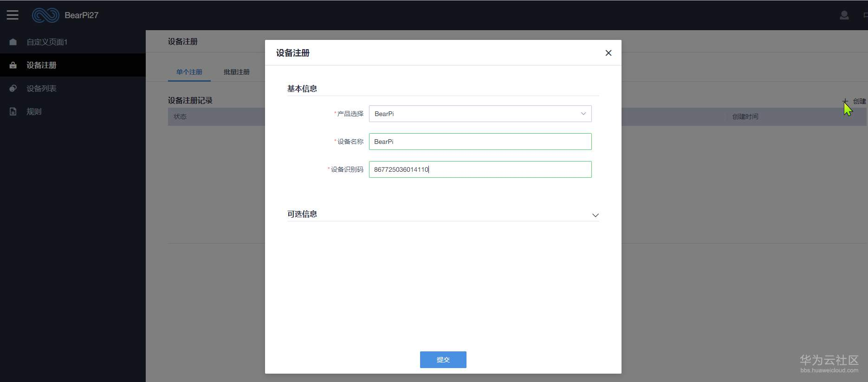868x382 pixels.
Task: Open the hamburger navigation menu
Action: coord(13,15)
